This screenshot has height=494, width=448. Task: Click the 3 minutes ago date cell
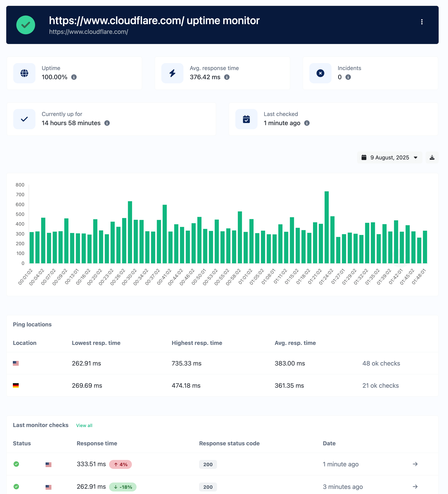pos(343,487)
